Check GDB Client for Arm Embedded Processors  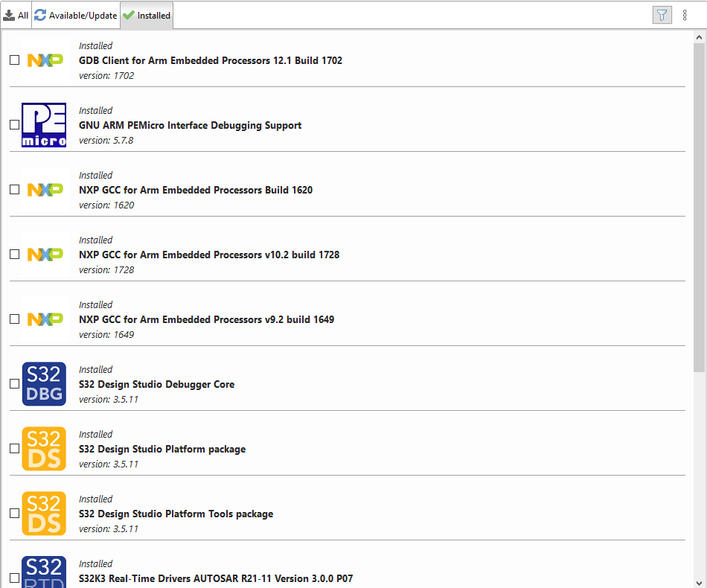[14, 60]
